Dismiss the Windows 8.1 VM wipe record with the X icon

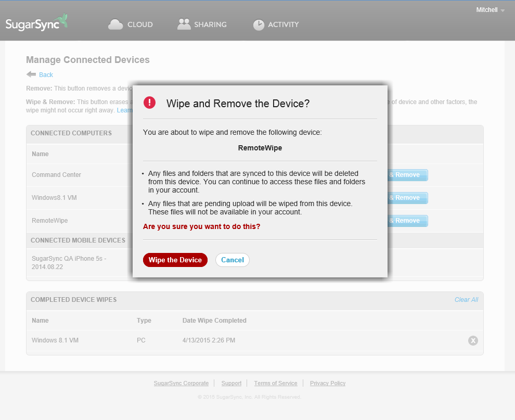tap(473, 340)
